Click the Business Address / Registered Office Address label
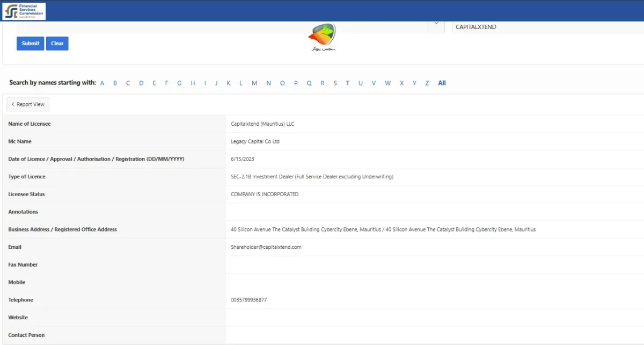644x345 pixels. tap(62, 229)
